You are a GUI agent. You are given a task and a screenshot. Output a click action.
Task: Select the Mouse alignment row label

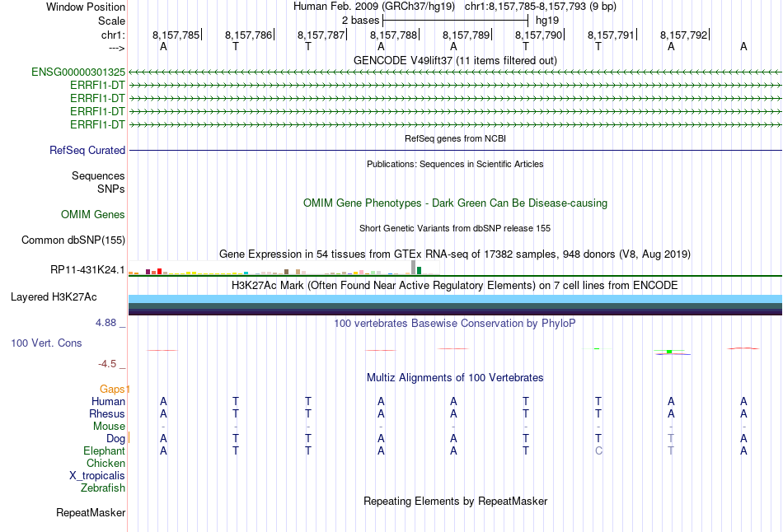[109, 427]
